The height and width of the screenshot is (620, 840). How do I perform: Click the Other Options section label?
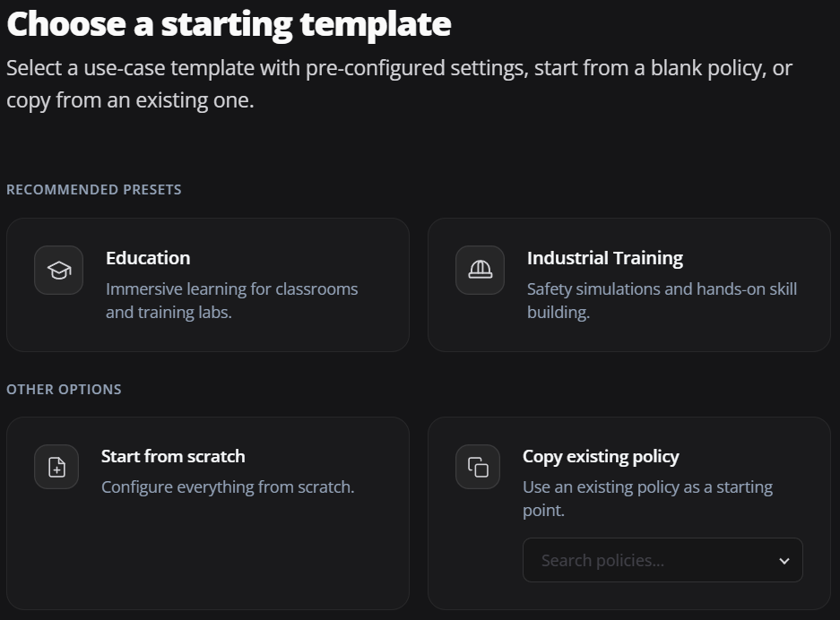(x=64, y=389)
